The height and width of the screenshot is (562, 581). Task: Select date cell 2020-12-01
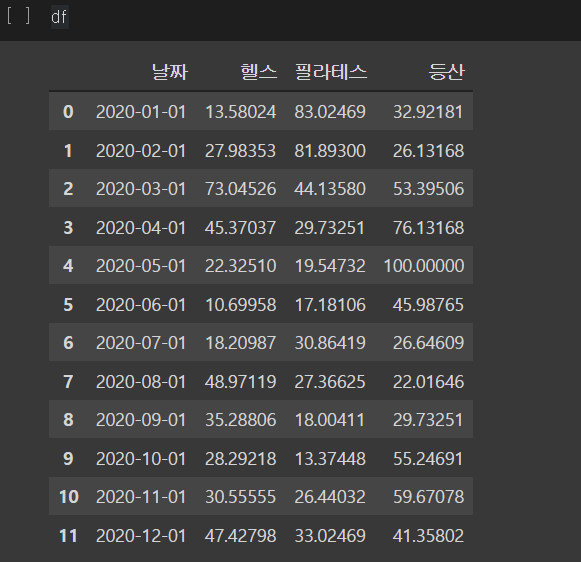tap(141, 536)
